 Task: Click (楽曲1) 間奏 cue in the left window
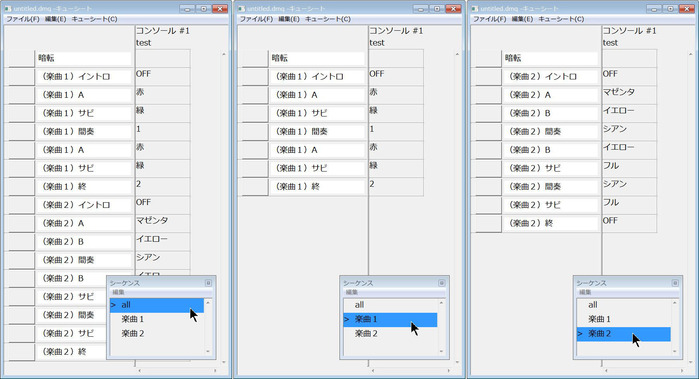tap(84, 132)
